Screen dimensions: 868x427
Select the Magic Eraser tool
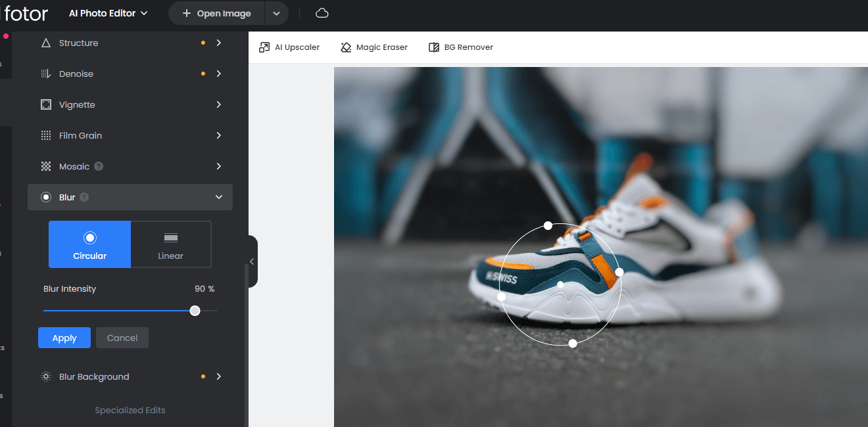(x=374, y=47)
